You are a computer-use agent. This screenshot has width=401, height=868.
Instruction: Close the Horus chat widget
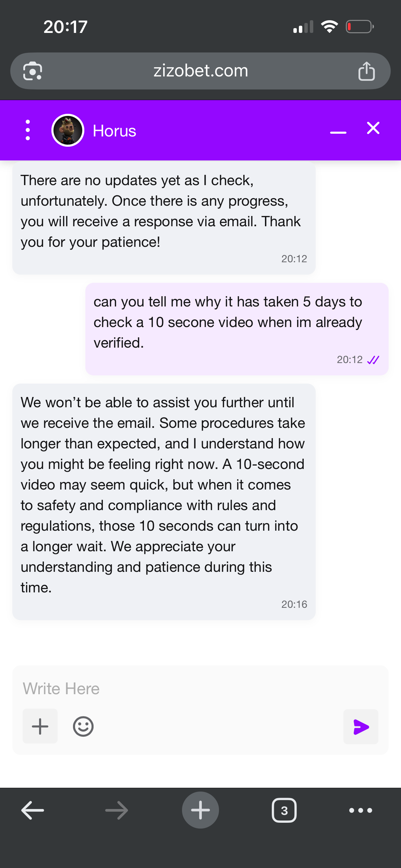(x=373, y=128)
